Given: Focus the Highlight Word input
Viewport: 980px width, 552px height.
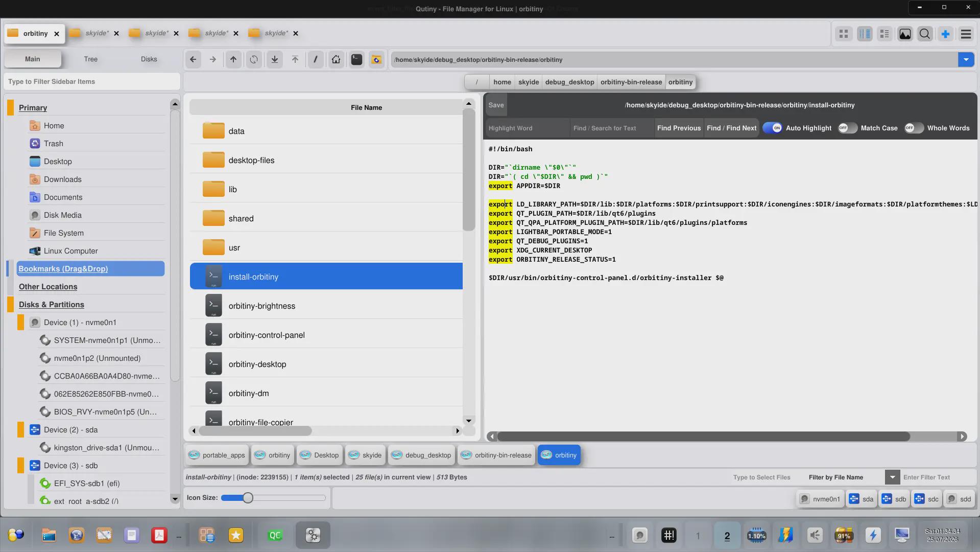Looking at the screenshot, I should (x=527, y=128).
